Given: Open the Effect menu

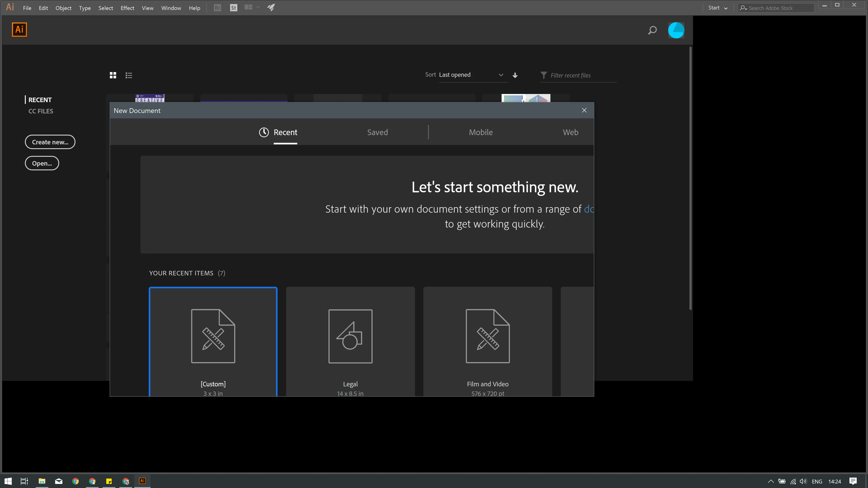Looking at the screenshot, I should (x=127, y=8).
